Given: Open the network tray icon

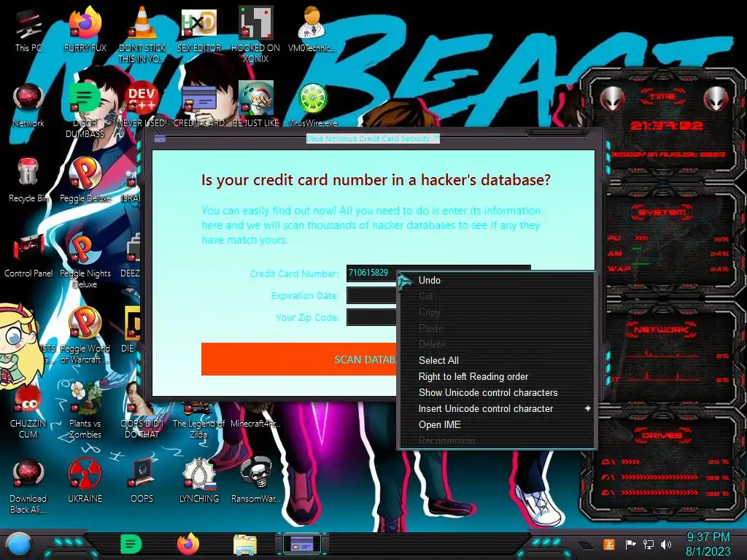Looking at the screenshot, I should (x=649, y=544).
